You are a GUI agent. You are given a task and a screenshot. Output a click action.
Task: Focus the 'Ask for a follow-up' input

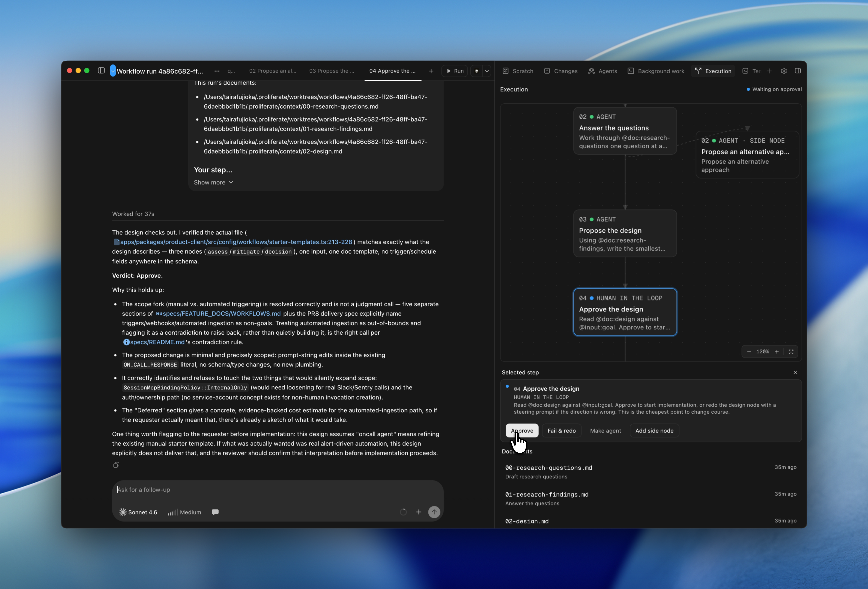click(x=278, y=490)
